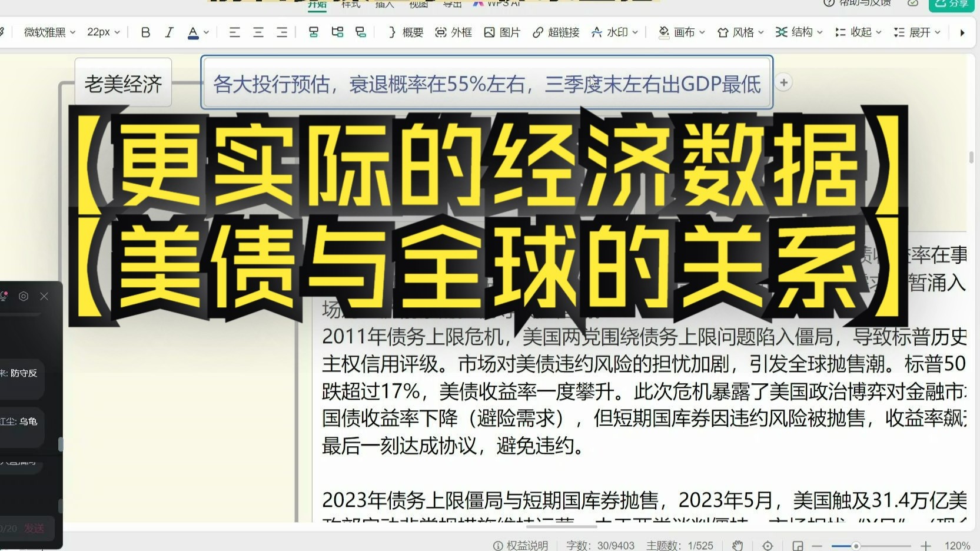Image resolution: width=980 pixels, height=551 pixels.
Task: Center view on the root topic
Action: pos(768,546)
